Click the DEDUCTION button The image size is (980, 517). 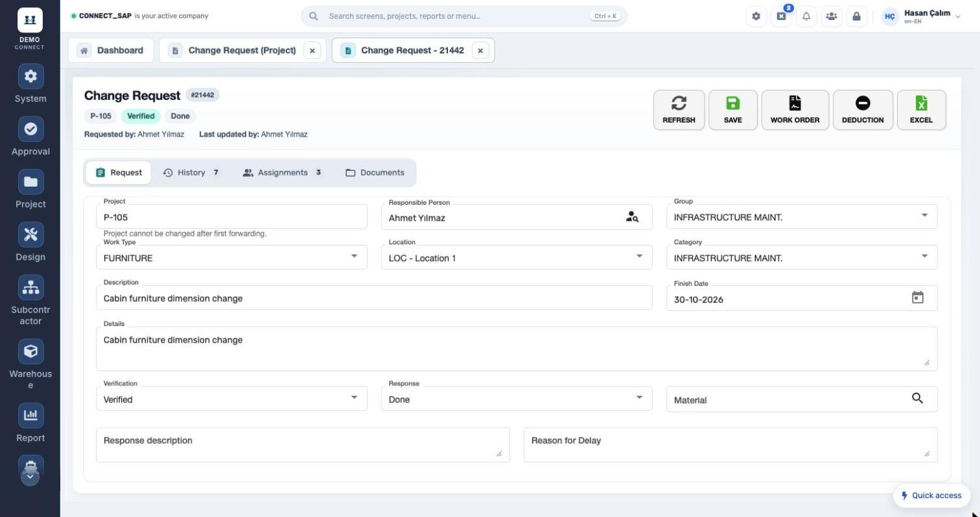pos(863,110)
